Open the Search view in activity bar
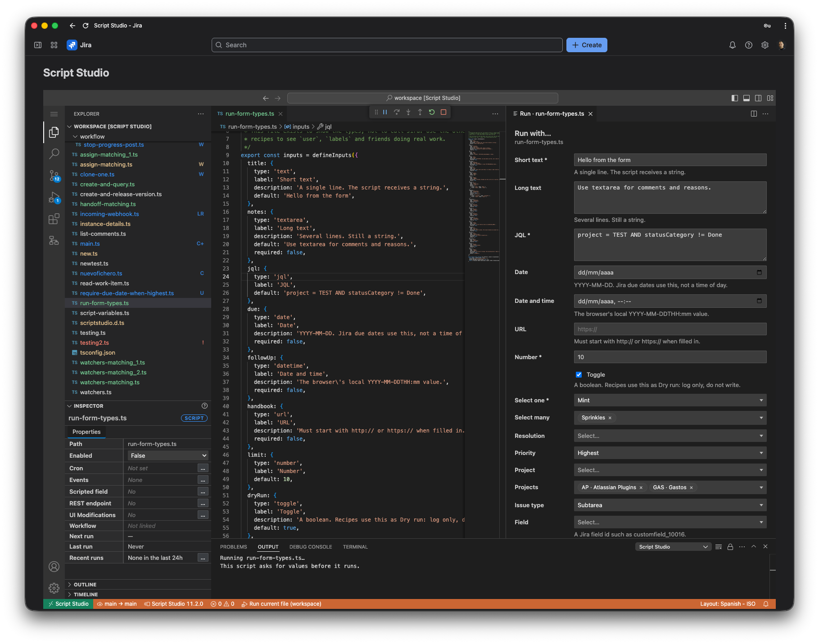 [x=54, y=154]
